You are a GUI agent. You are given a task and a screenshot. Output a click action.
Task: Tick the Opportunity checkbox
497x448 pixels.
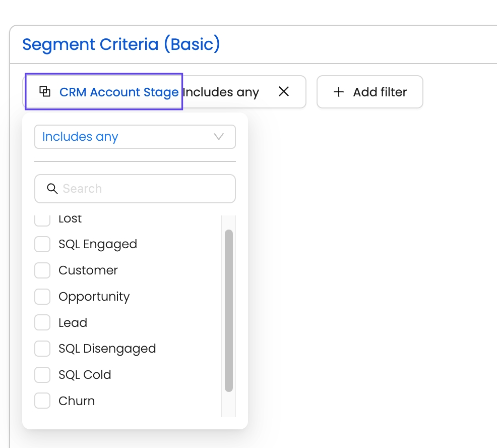(x=42, y=297)
